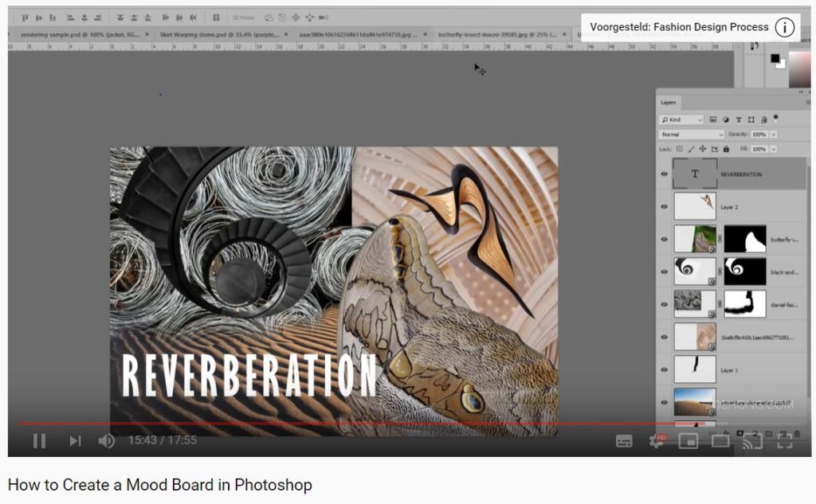Open the Opacity value dropdown arrow
The height and width of the screenshot is (504, 816).
point(773,135)
